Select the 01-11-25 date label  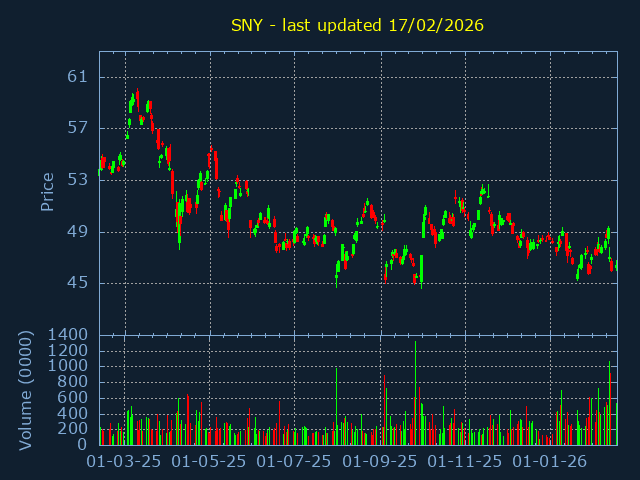pyautogui.click(x=465, y=462)
